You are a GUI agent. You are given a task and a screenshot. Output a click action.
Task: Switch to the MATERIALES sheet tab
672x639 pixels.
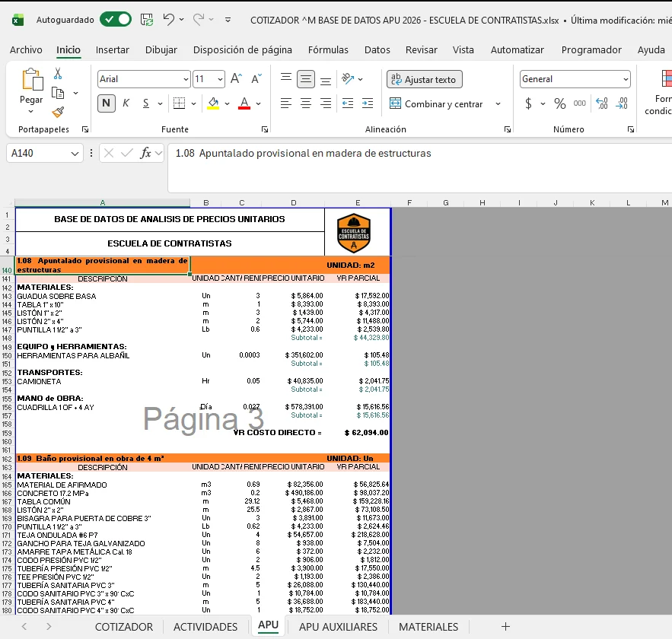click(x=428, y=627)
